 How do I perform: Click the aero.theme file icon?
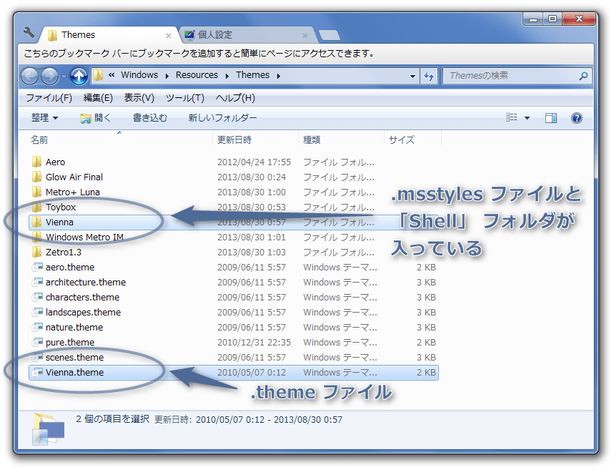coord(37,267)
